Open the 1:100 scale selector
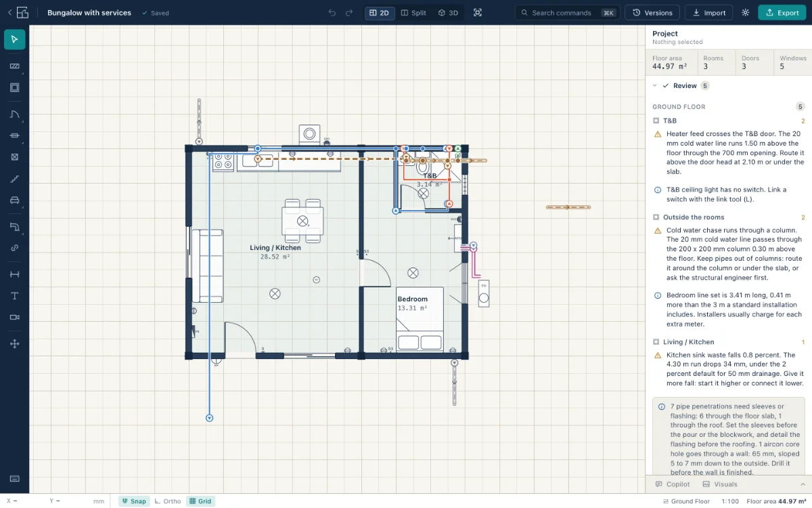 [729, 501]
